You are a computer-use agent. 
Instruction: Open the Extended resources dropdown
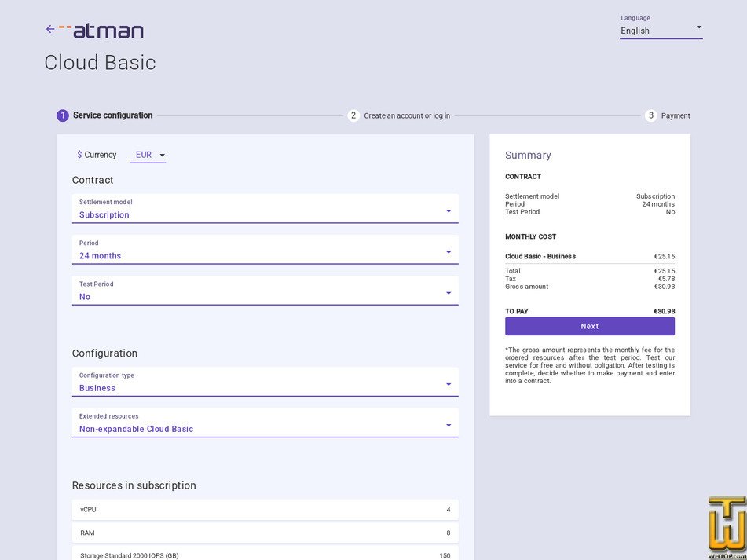point(265,423)
